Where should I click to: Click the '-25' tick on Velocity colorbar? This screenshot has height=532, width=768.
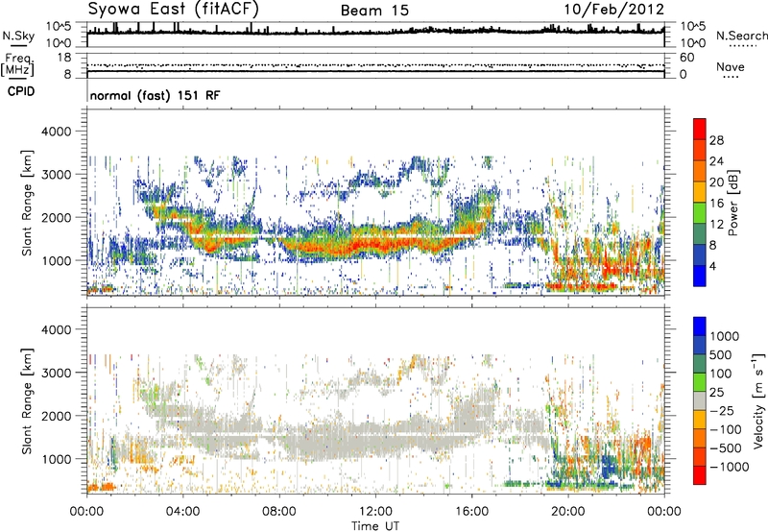(x=721, y=410)
